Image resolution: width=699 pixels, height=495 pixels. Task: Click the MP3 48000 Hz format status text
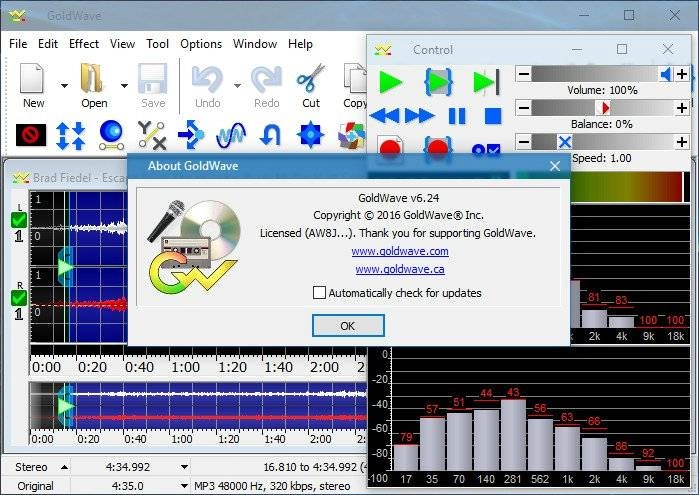point(272,486)
